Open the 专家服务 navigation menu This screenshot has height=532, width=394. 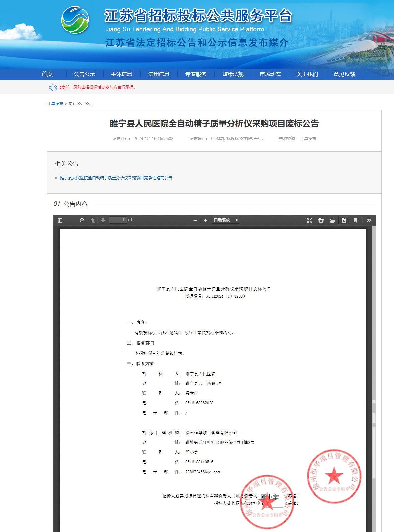coord(196,74)
